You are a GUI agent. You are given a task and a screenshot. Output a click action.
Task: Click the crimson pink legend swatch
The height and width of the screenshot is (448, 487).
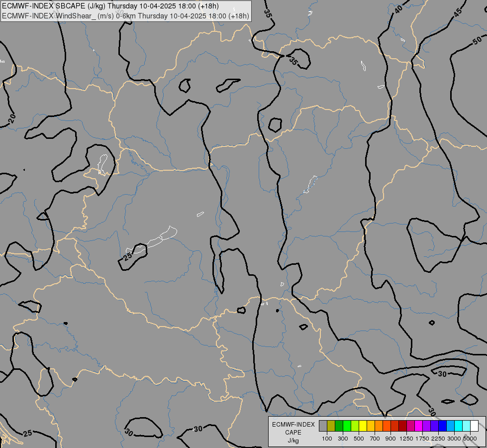pyautogui.click(x=410, y=426)
